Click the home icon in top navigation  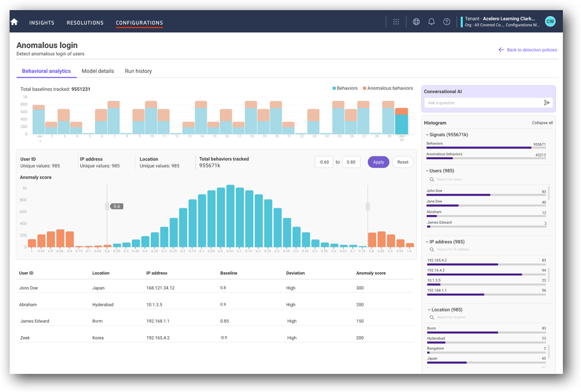pyautogui.click(x=14, y=22)
